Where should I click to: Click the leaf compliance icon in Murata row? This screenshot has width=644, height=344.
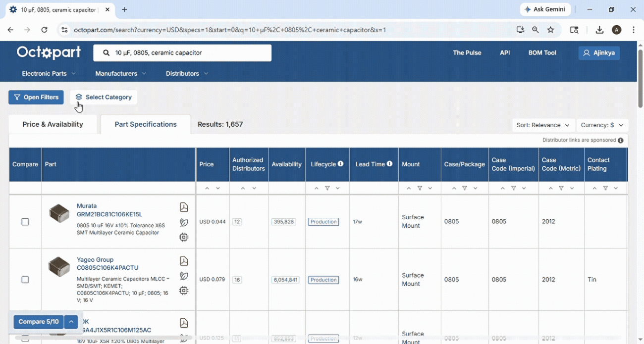tap(184, 222)
